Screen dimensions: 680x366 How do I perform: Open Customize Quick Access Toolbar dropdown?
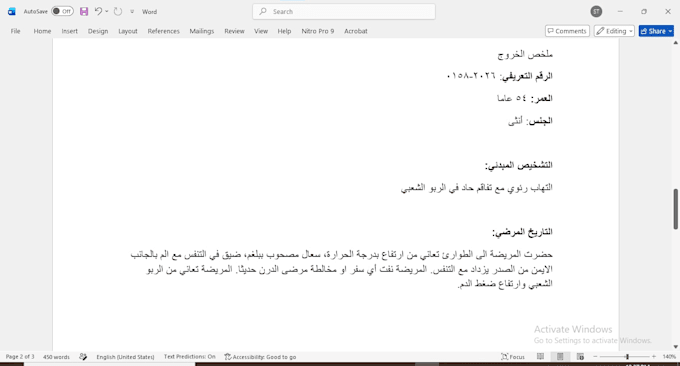132,12
